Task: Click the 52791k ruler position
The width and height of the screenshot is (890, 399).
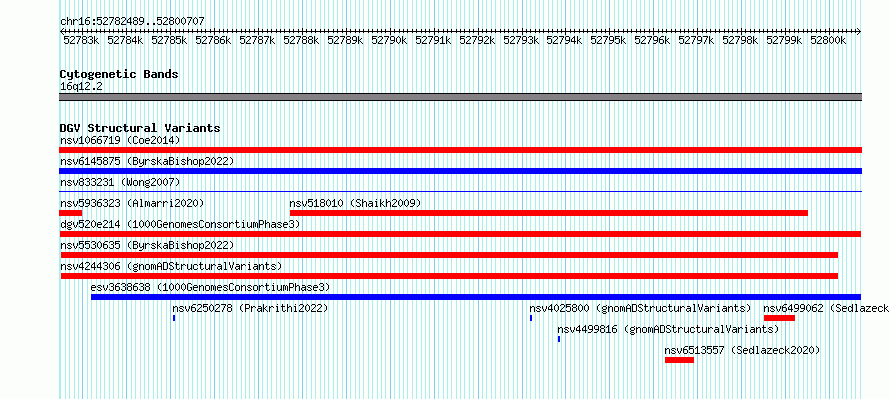Action: point(433,40)
